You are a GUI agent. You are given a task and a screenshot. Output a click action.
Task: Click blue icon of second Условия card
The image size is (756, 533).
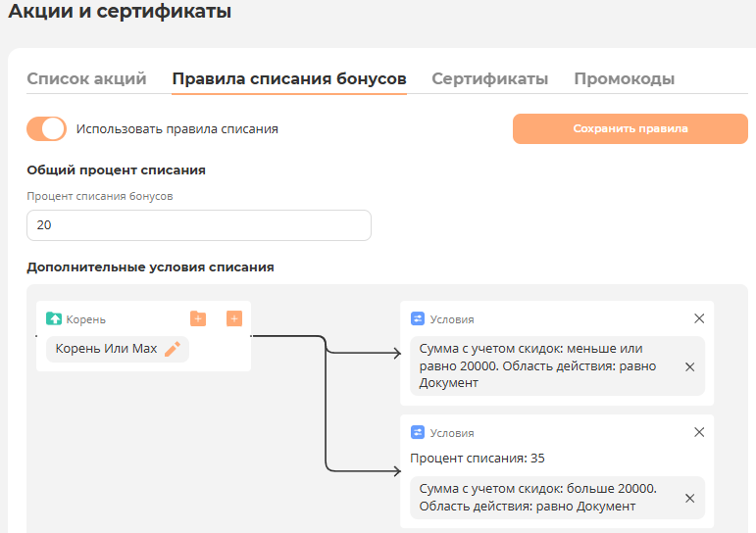click(x=418, y=432)
